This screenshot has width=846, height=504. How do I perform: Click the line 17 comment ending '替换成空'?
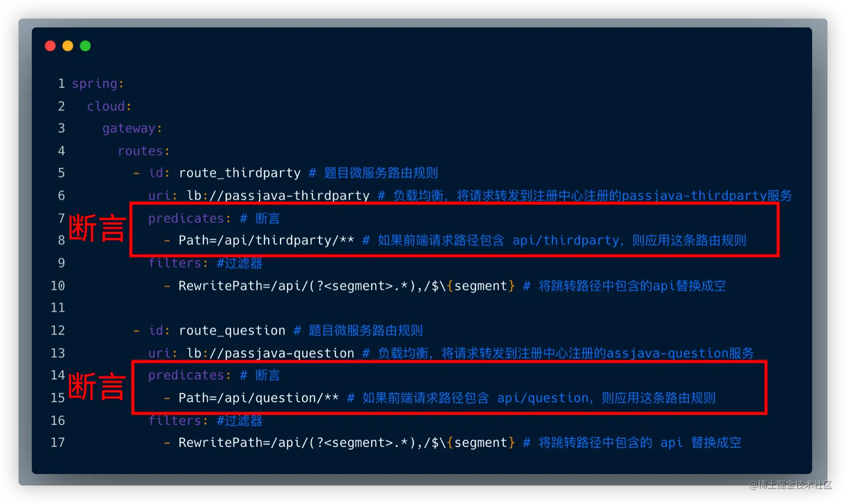coord(632,442)
